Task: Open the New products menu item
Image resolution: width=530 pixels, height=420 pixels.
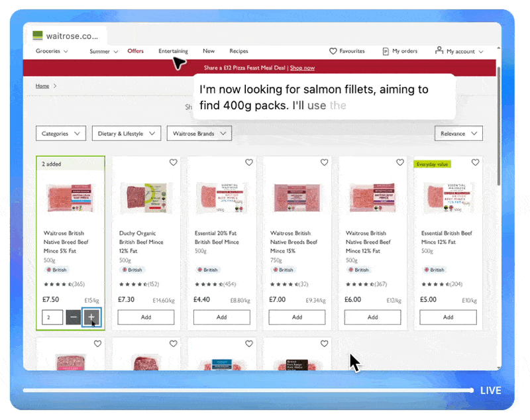Action: 209,51
